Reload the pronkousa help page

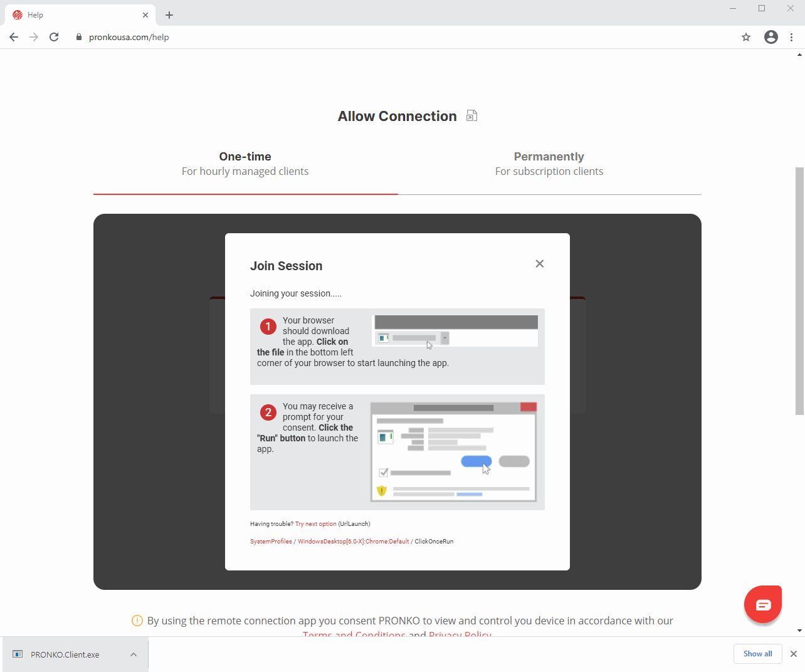pyautogui.click(x=54, y=37)
